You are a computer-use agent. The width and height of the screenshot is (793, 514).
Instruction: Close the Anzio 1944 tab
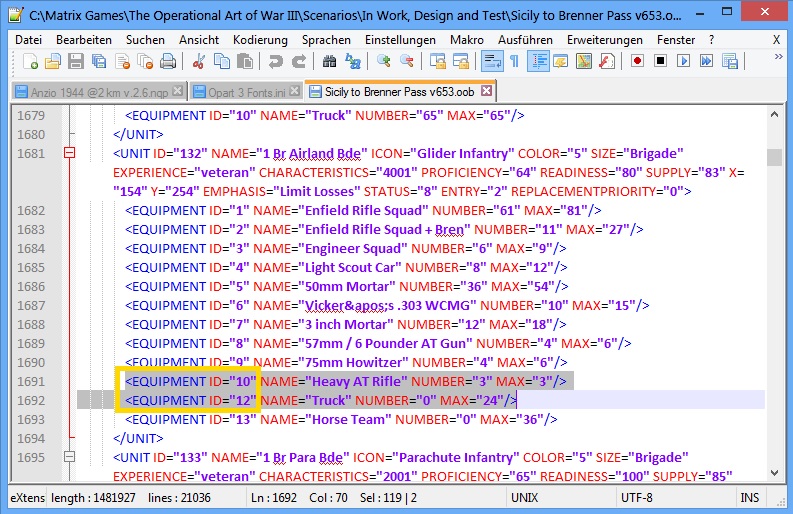pos(178,91)
